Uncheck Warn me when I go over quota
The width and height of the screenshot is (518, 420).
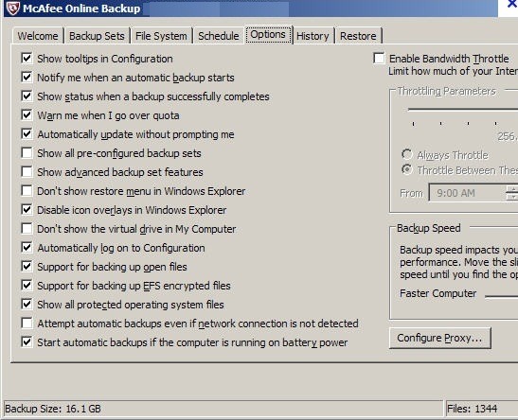(27, 115)
